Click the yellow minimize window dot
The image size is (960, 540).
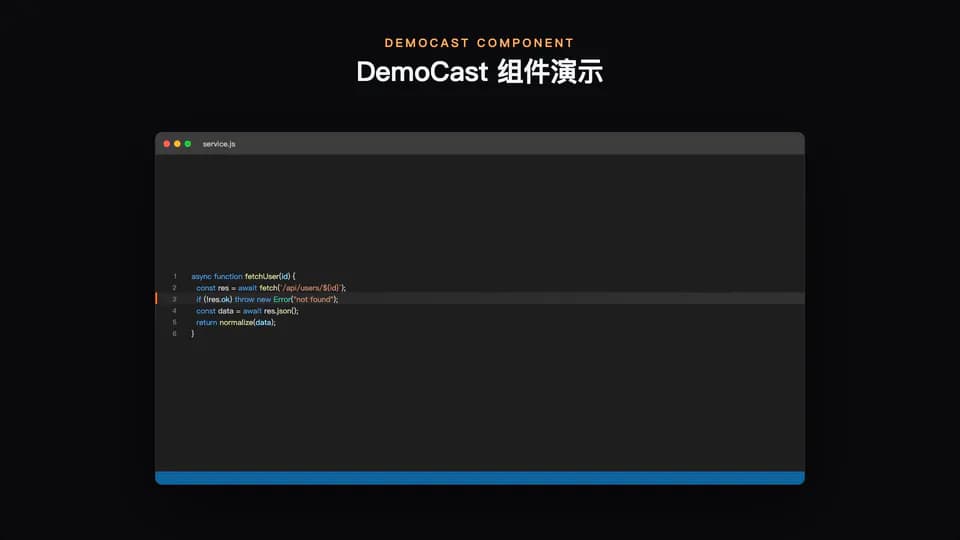(178, 144)
